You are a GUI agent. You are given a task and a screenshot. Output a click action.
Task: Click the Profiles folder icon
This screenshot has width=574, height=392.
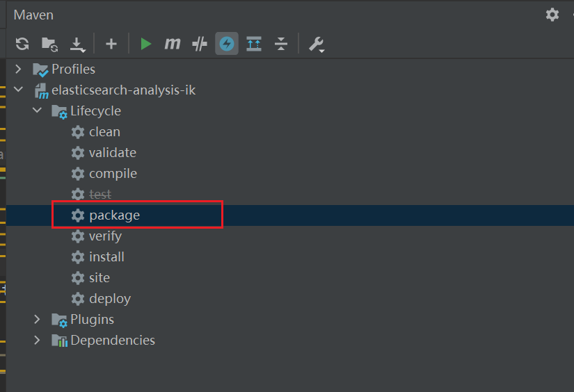click(40, 70)
